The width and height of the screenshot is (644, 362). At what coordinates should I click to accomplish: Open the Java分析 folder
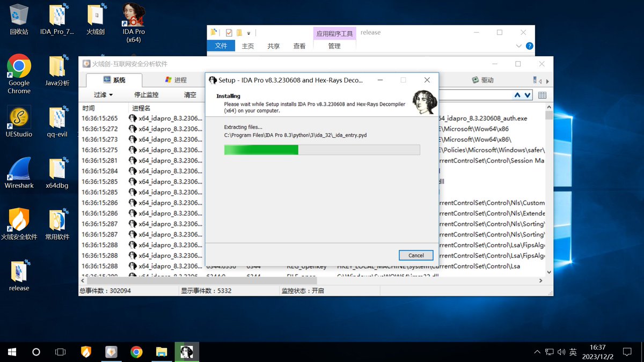57,71
